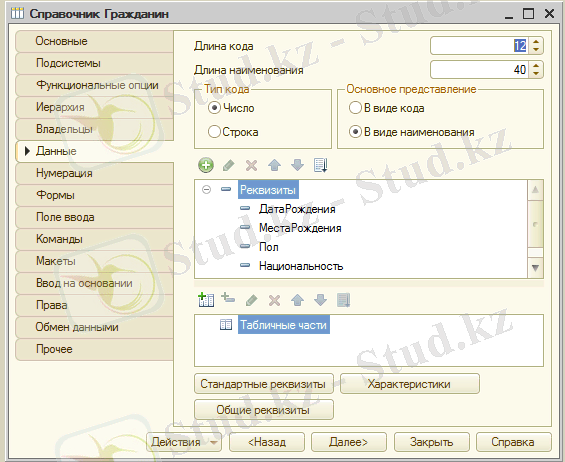Choose В виде кода representation
Screen dimensions: 565x462
coord(355,108)
